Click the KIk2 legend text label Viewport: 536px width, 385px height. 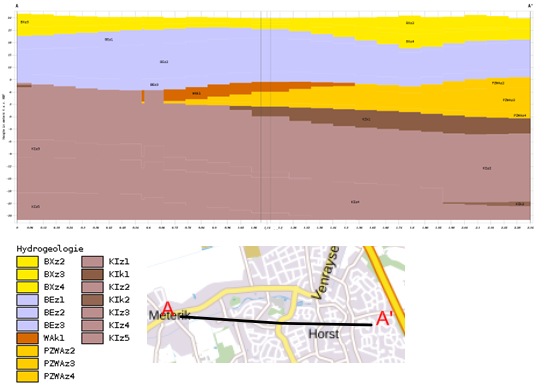(119, 300)
